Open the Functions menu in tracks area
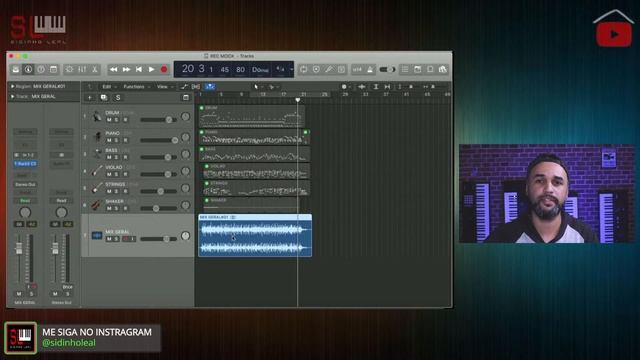 pos(136,87)
